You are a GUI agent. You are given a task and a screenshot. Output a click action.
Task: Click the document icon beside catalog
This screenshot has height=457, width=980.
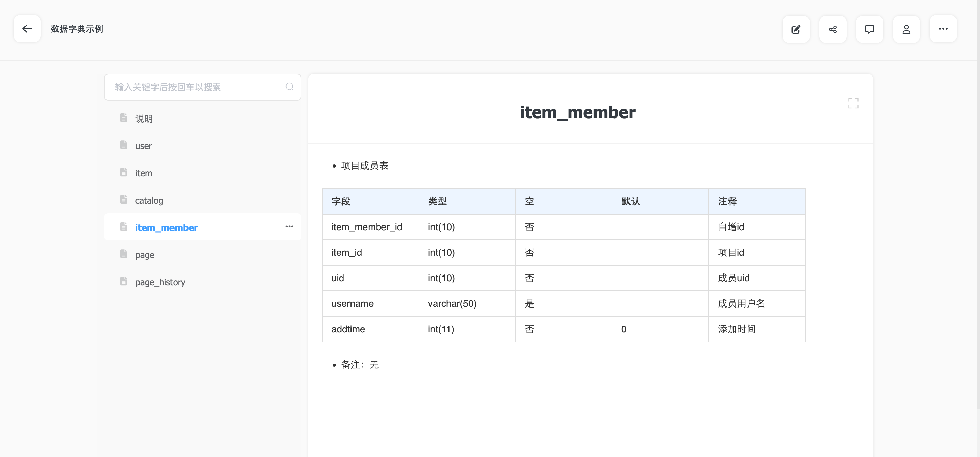pyautogui.click(x=124, y=200)
